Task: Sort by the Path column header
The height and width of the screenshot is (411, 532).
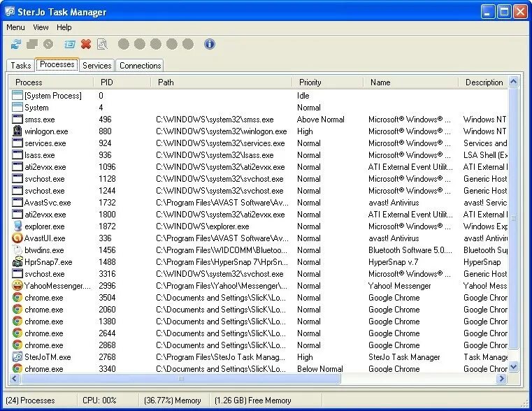Action: point(221,82)
